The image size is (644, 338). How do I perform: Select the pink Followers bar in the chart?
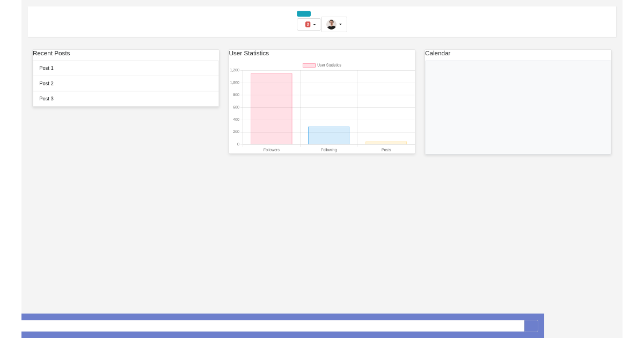pos(271,107)
